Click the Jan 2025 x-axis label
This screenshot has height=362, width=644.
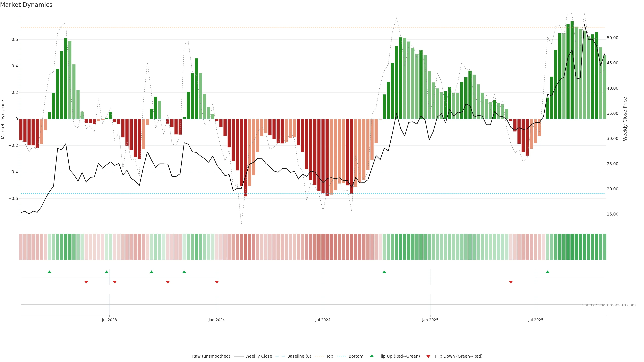click(x=430, y=320)
